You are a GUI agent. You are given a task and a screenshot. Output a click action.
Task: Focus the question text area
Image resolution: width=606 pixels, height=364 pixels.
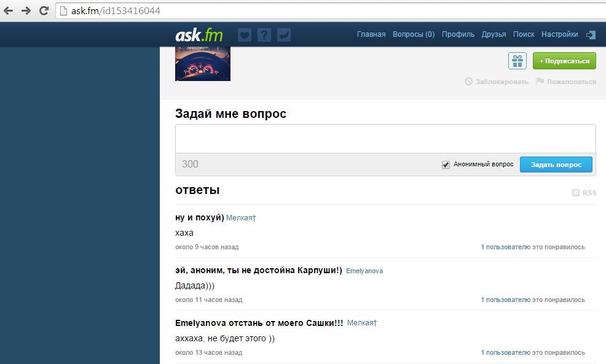tap(385, 139)
